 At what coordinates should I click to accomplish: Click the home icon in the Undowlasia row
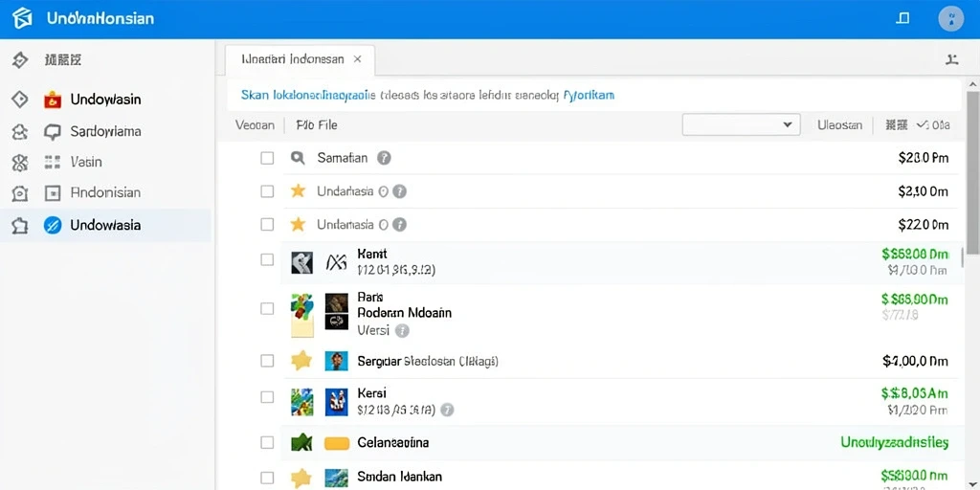(x=20, y=226)
